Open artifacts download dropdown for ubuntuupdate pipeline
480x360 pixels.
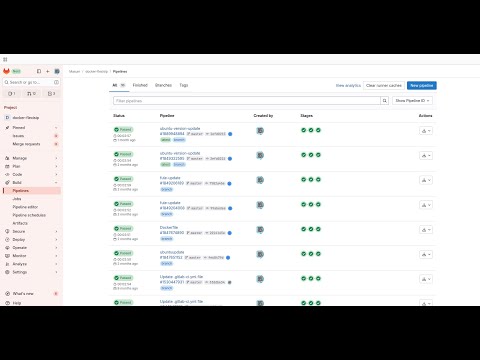(x=426, y=255)
